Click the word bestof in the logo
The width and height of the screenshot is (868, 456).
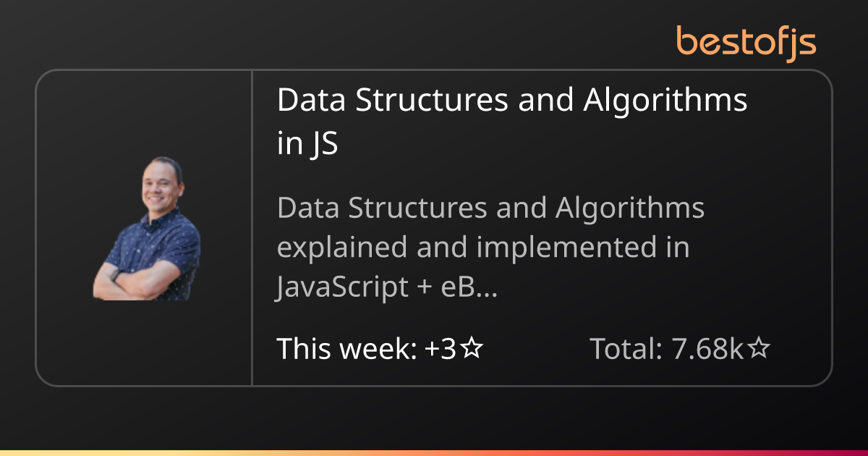coord(732,41)
